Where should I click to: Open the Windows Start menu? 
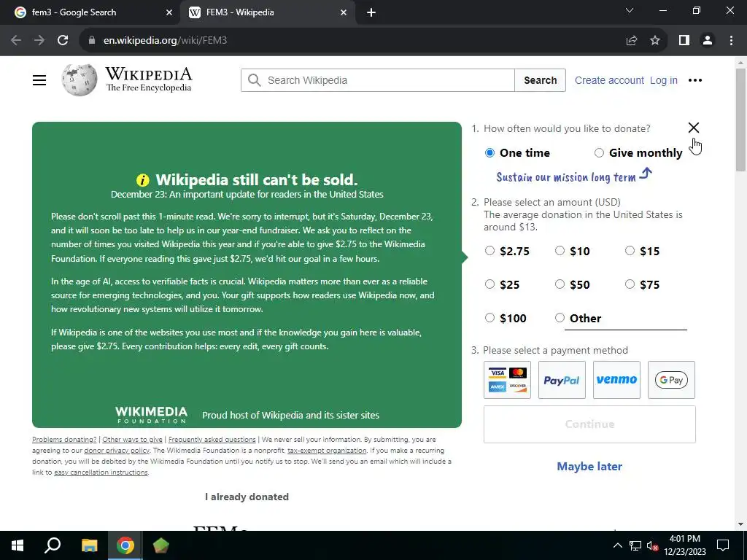click(18, 545)
